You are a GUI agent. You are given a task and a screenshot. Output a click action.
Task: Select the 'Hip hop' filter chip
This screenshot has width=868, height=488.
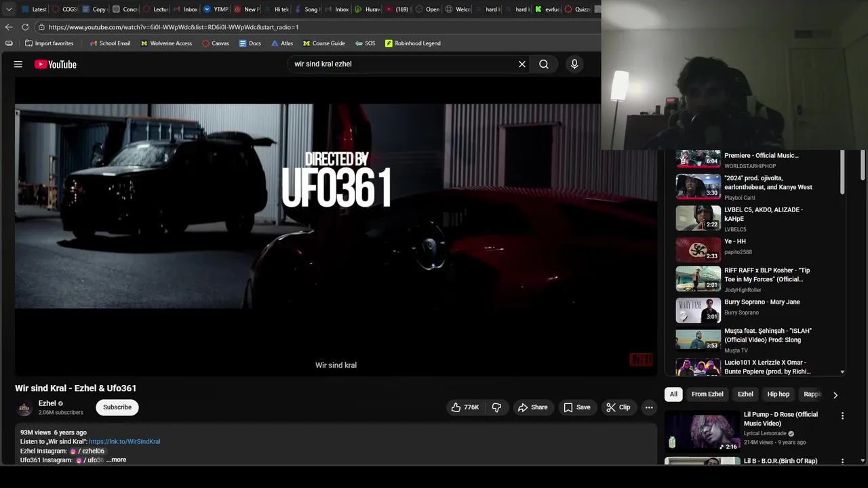778,394
